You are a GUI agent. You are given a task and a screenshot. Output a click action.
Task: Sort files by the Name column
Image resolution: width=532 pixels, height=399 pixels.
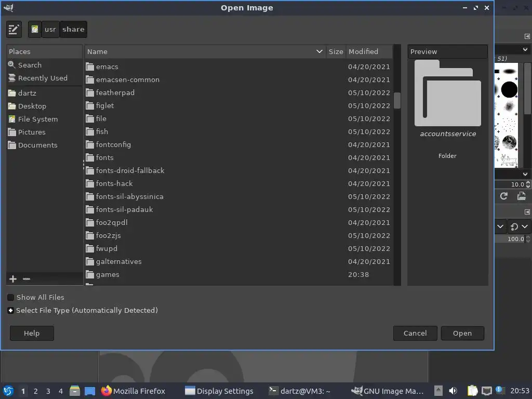pos(205,51)
